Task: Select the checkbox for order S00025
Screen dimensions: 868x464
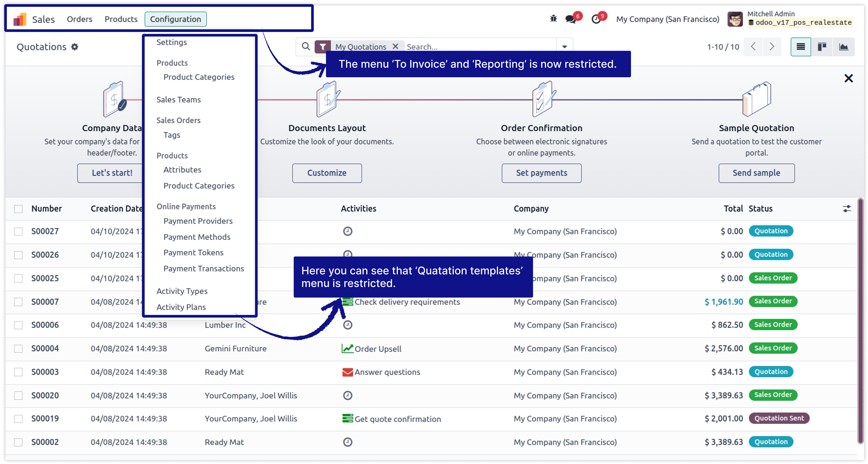Action: point(18,279)
